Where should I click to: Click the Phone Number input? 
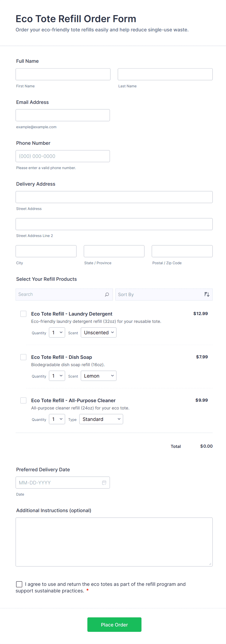click(63, 156)
